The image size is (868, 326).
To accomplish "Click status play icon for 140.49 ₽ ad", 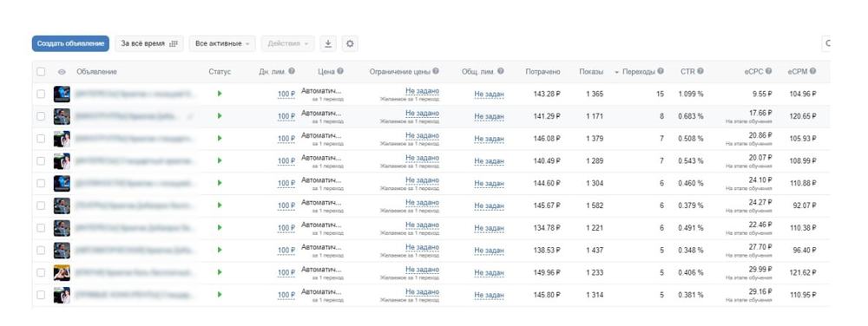I will pos(220,160).
